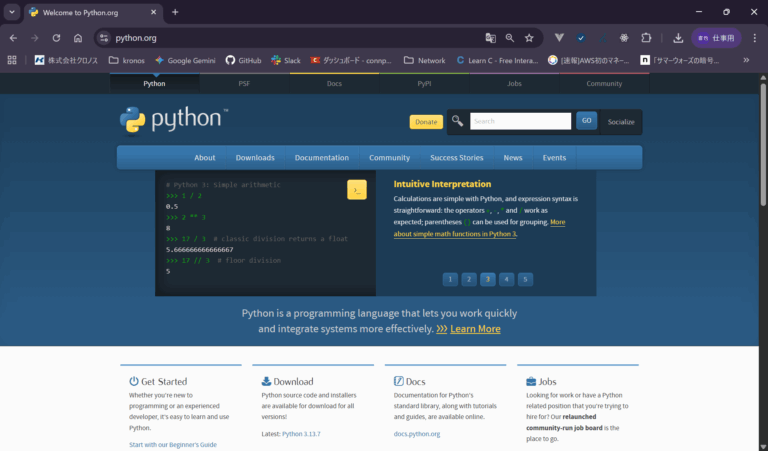Show slide 5 of the code carousel
The width and height of the screenshot is (768, 451).
pos(525,279)
